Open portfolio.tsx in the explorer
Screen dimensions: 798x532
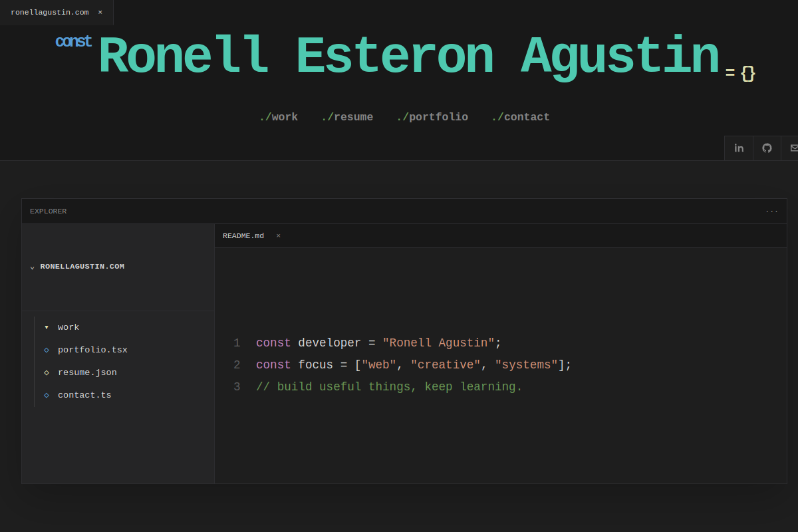point(92,350)
